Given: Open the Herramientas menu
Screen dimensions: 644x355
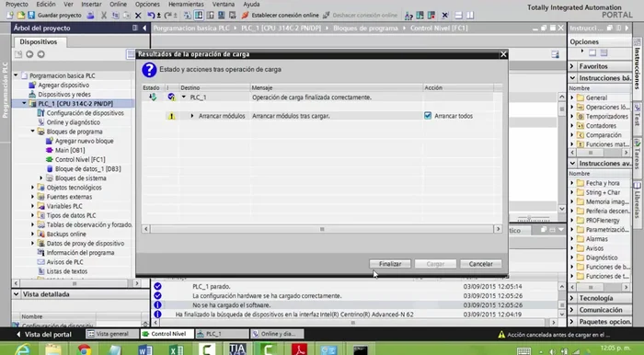Looking at the screenshot, I should coord(186,4).
